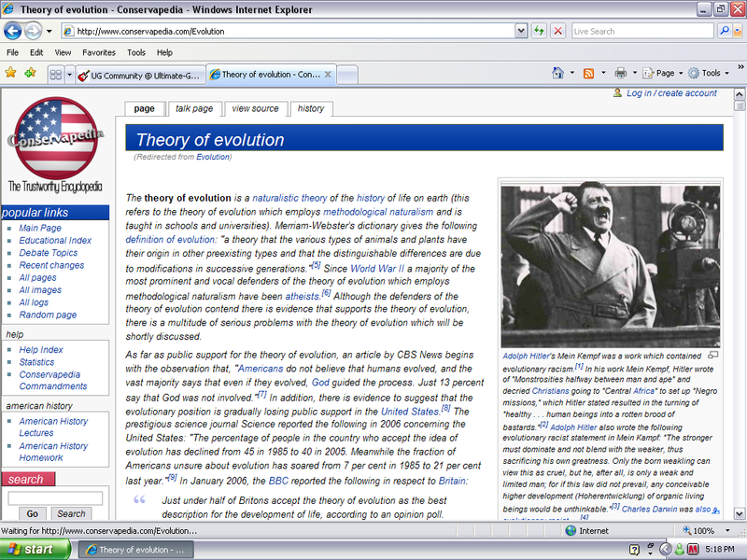747x560 pixels.
Task: Open the search provider options dropdown
Action: click(x=738, y=31)
